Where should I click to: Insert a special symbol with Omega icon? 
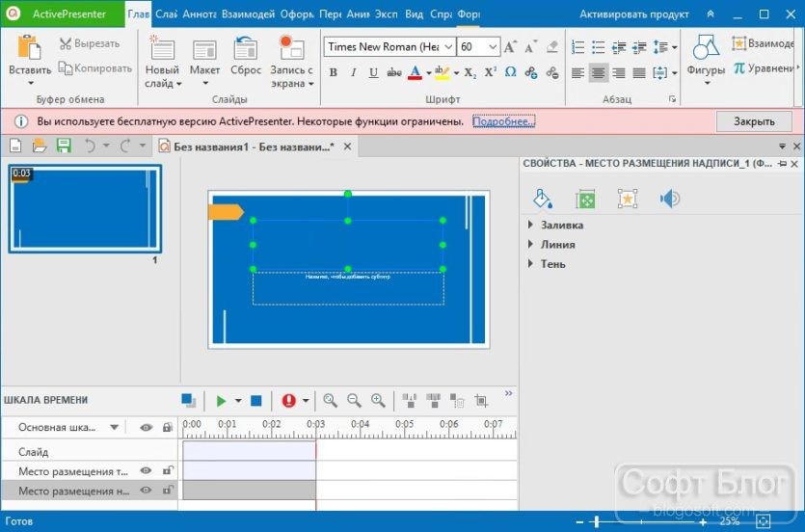(x=510, y=72)
